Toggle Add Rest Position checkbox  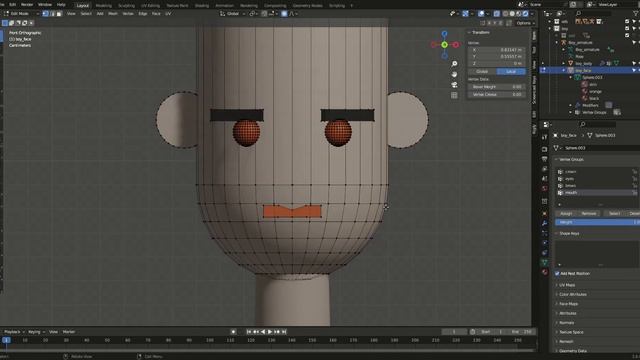coord(557,273)
